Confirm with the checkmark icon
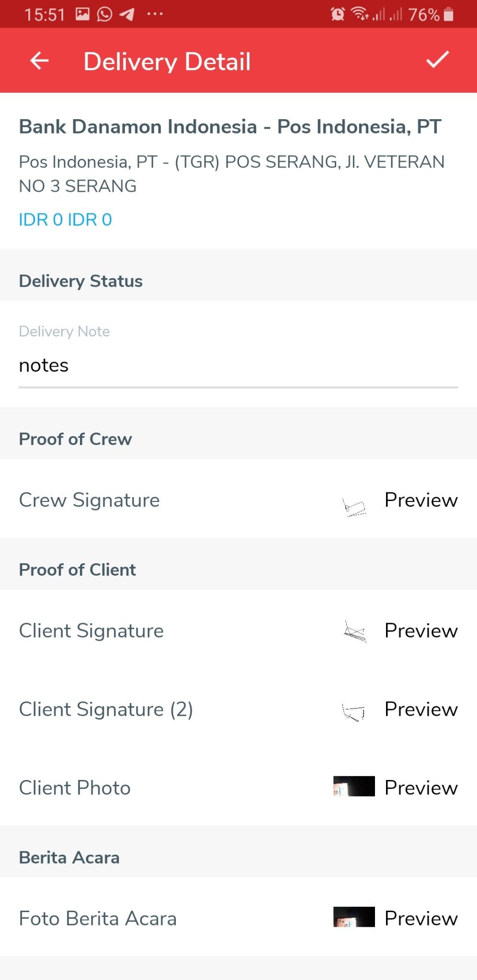This screenshot has height=980, width=477. tap(437, 60)
